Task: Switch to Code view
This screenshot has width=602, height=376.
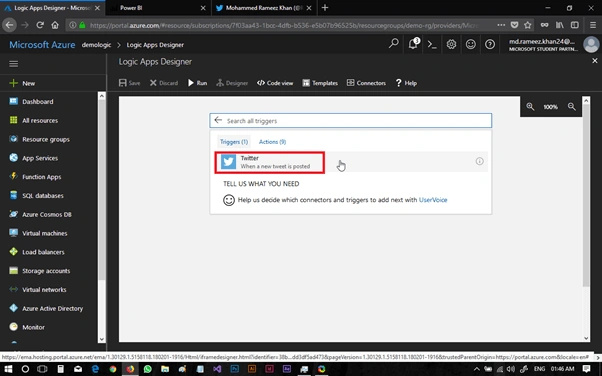Action: click(275, 83)
